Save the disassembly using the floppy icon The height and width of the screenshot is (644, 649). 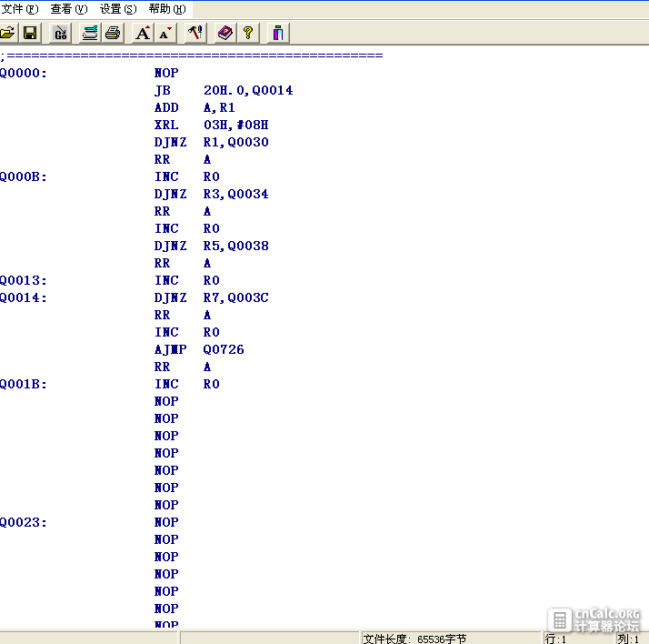[30, 33]
